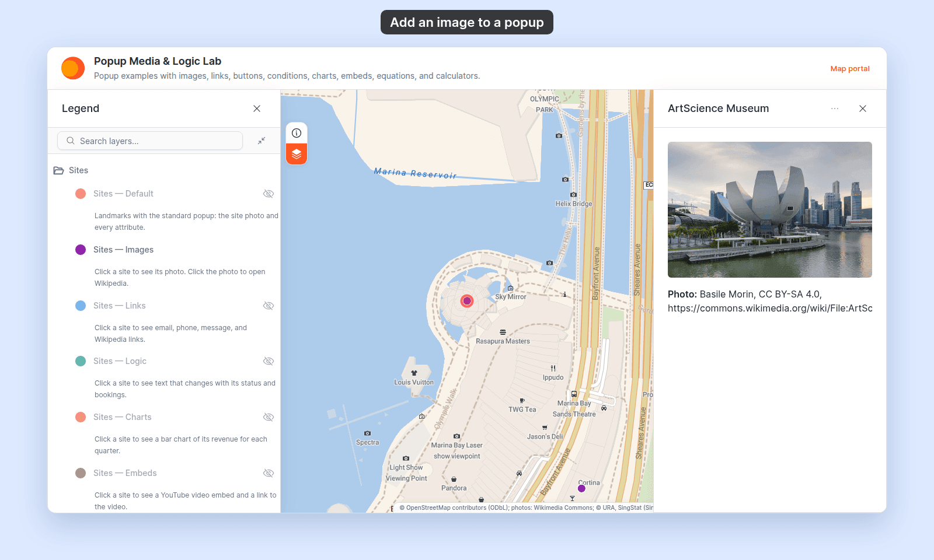
Task: Show the Sites — Links layer
Action: click(269, 306)
